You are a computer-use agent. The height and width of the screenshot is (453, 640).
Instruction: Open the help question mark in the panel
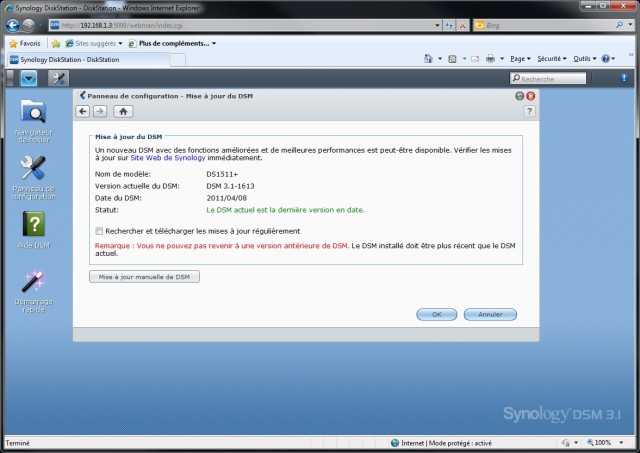click(529, 111)
